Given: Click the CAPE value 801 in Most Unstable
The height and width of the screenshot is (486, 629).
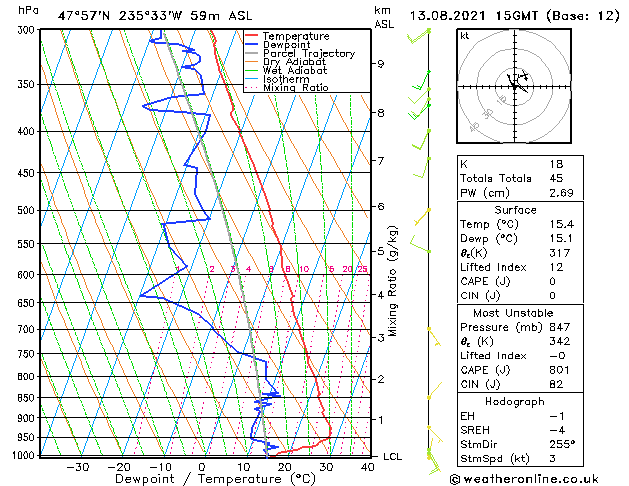Looking at the screenshot, I should [x=559, y=370].
